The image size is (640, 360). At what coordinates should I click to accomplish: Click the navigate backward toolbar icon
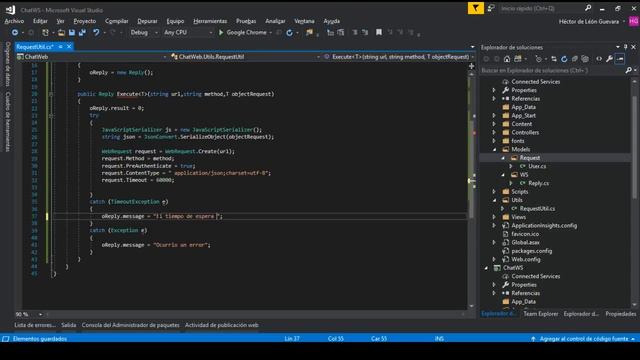15,32
